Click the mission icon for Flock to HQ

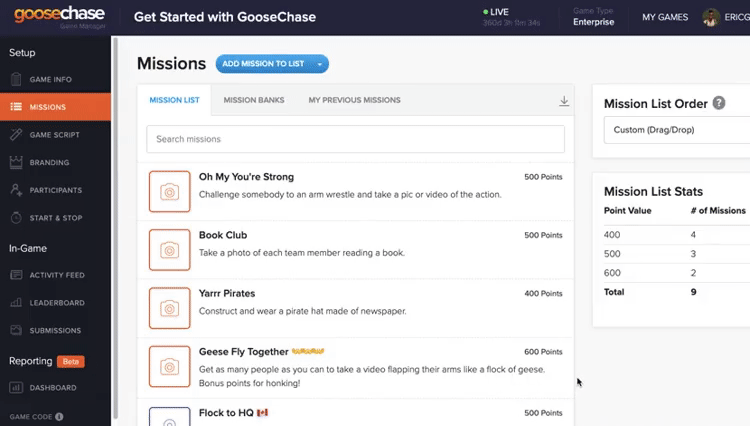click(x=169, y=416)
